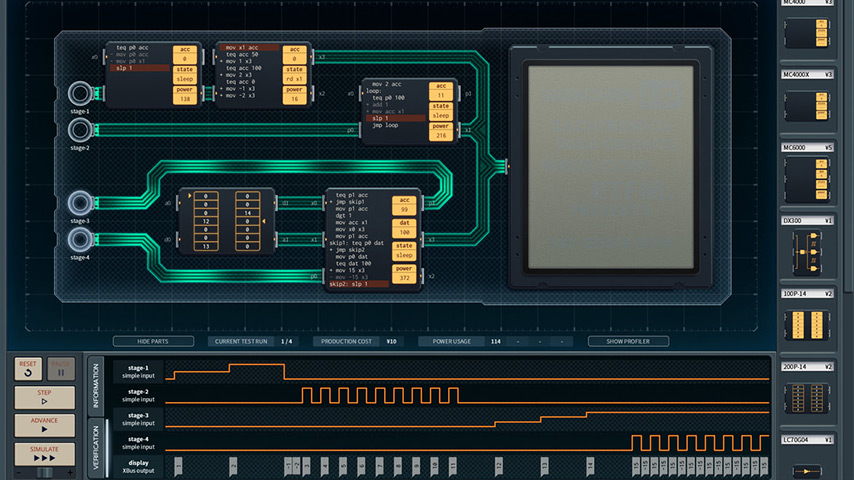Adjust the simulation speed slider
The width and height of the screenshot is (854, 480).
pos(43,471)
